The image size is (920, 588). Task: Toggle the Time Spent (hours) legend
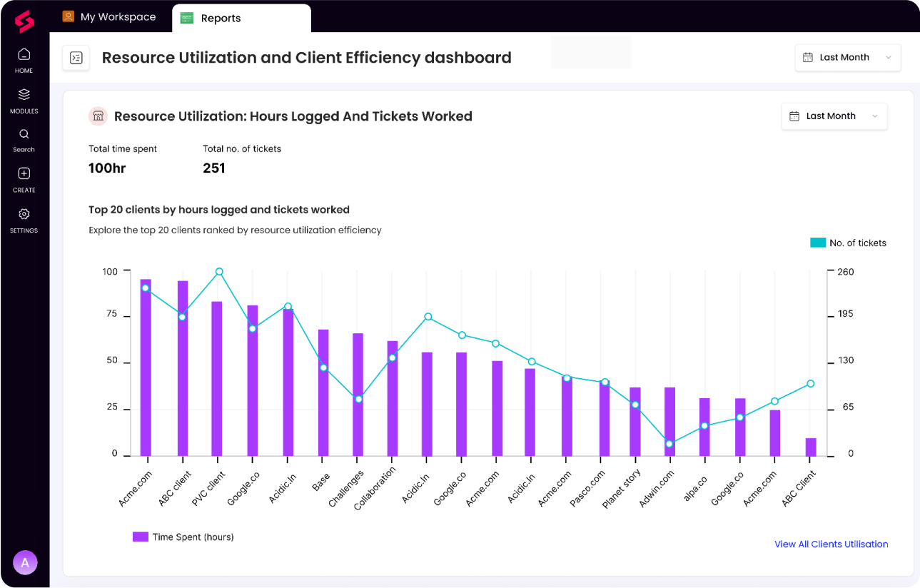pos(183,537)
